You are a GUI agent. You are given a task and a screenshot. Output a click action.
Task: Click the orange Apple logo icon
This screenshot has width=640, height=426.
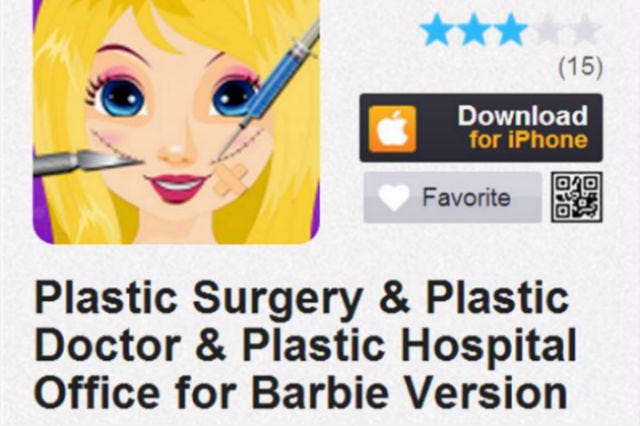pos(392,129)
